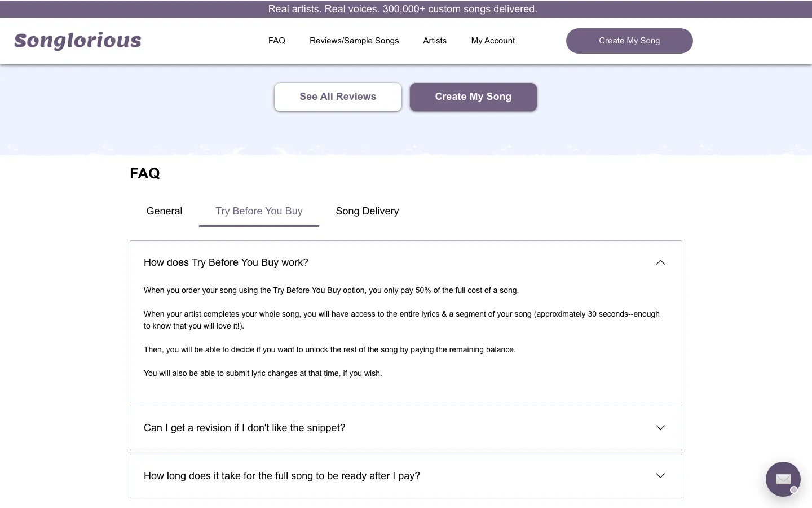Click the sentence about paying 50% of the cost
812x508 pixels.
pyautogui.click(x=331, y=290)
